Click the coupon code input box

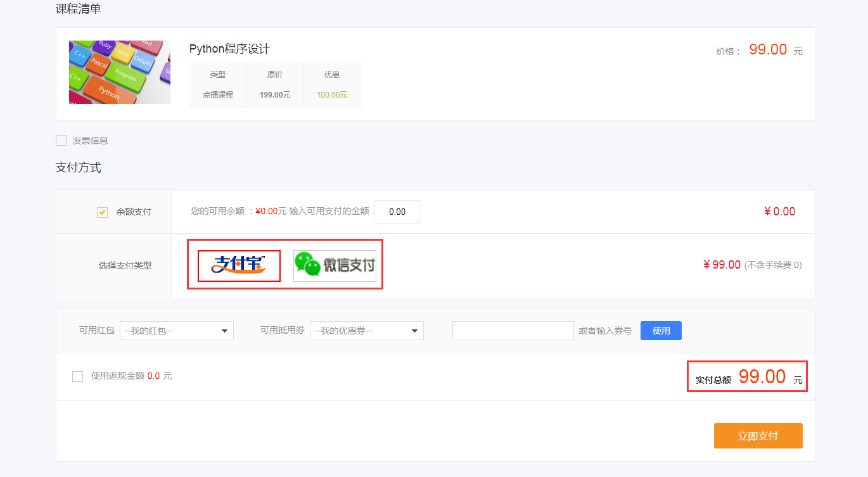click(x=513, y=331)
